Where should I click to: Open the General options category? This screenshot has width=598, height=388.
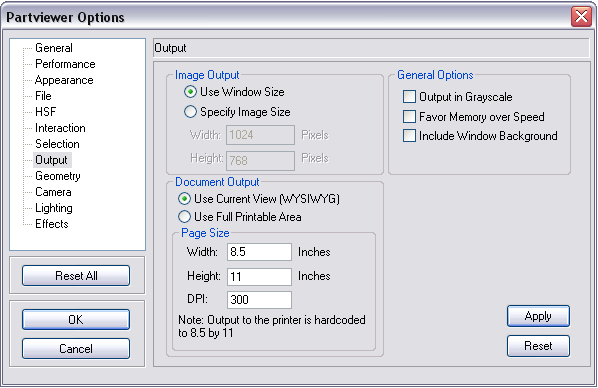[53, 48]
